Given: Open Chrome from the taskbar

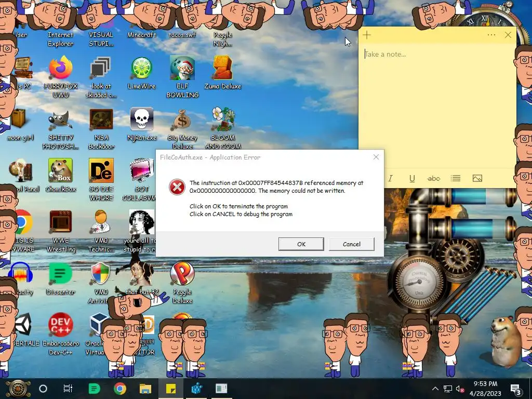Looking at the screenshot, I should click(x=120, y=389).
